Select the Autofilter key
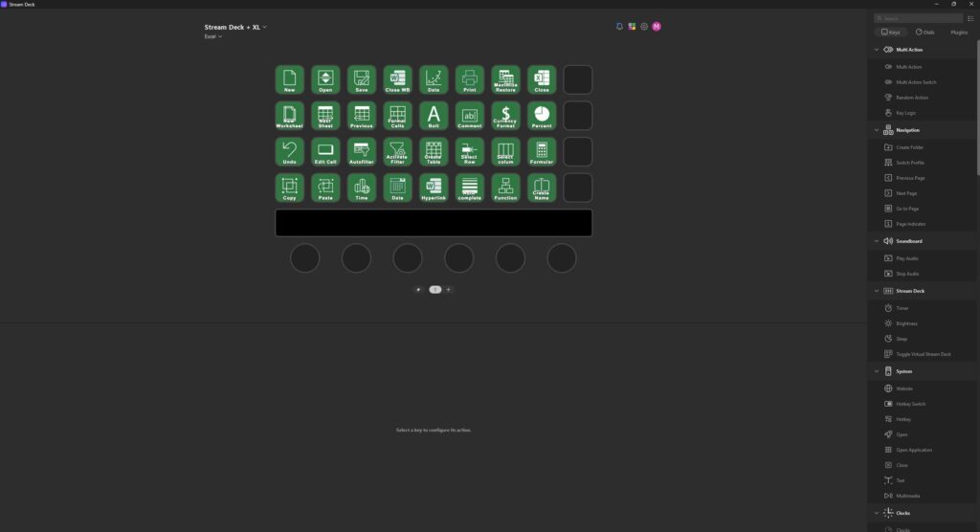This screenshot has height=532, width=980. coord(361,152)
